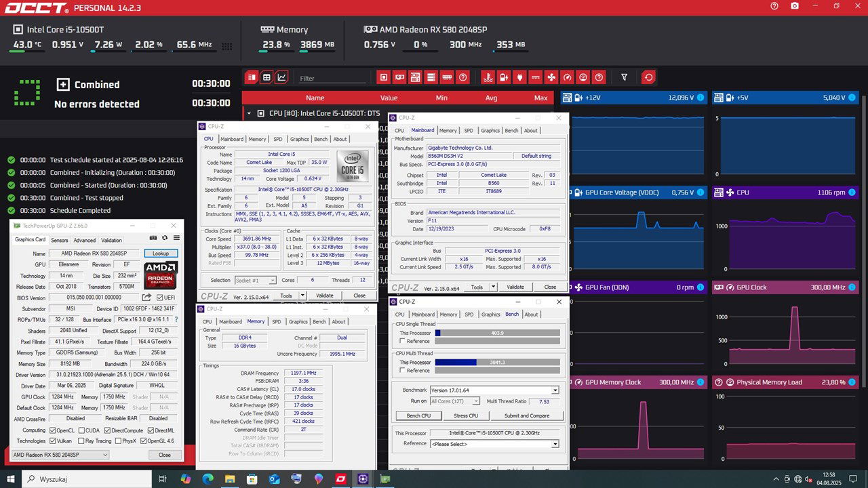Click the OCCT Filter input field
Screen dimensions: 868x488
[x=331, y=79]
